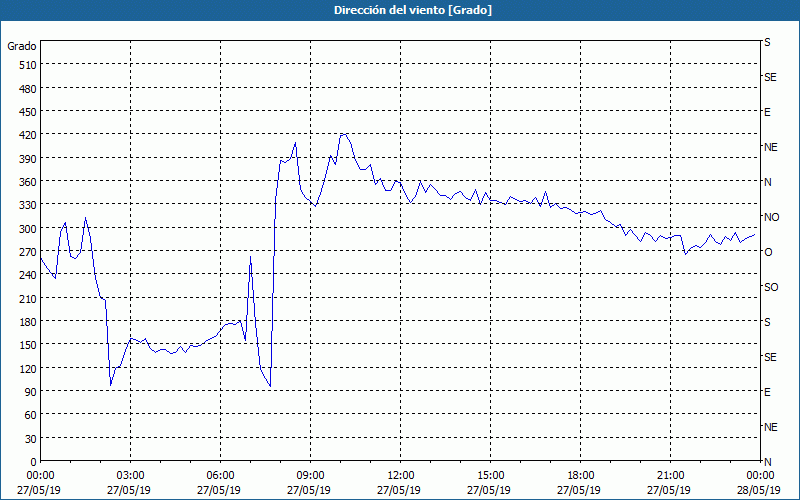Image resolution: width=800 pixels, height=500 pixels.
Task: Select the 27/05/19 date under 06:00
Action: coord(219,490)
